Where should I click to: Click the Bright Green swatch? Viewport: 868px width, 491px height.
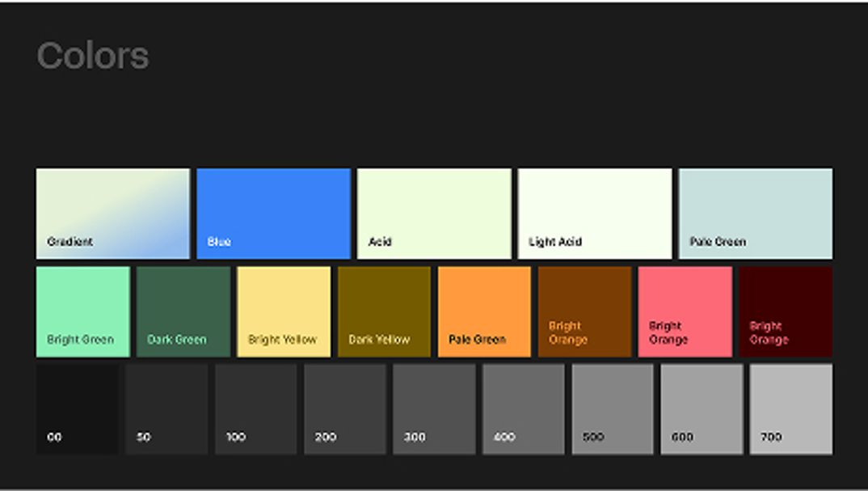tap(83, 311)
